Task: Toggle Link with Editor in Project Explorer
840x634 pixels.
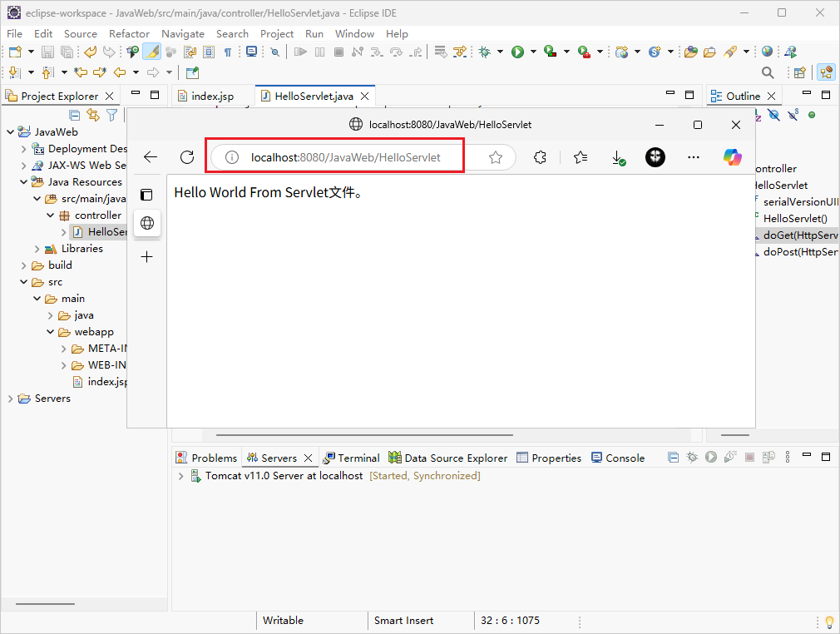Action: (x=93, y=115)
